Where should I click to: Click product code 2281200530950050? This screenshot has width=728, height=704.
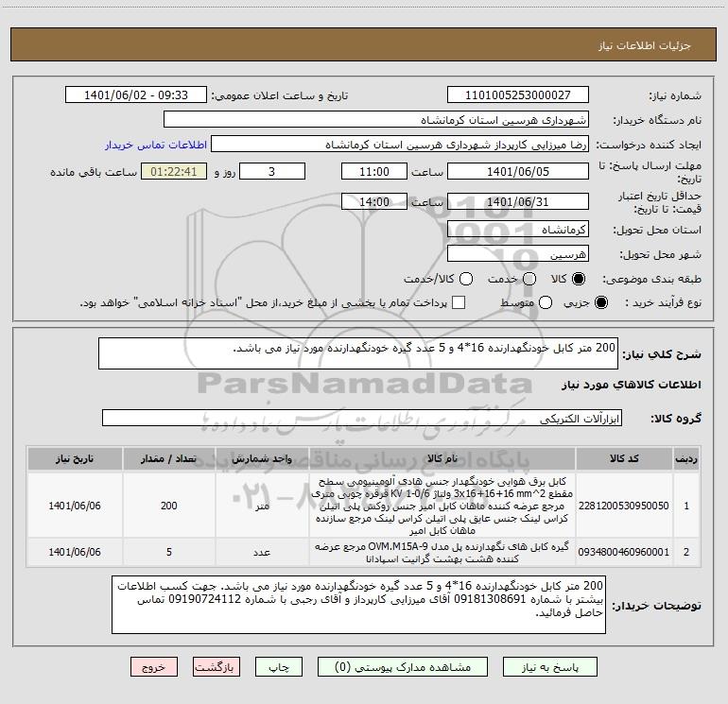coord(624,506)
